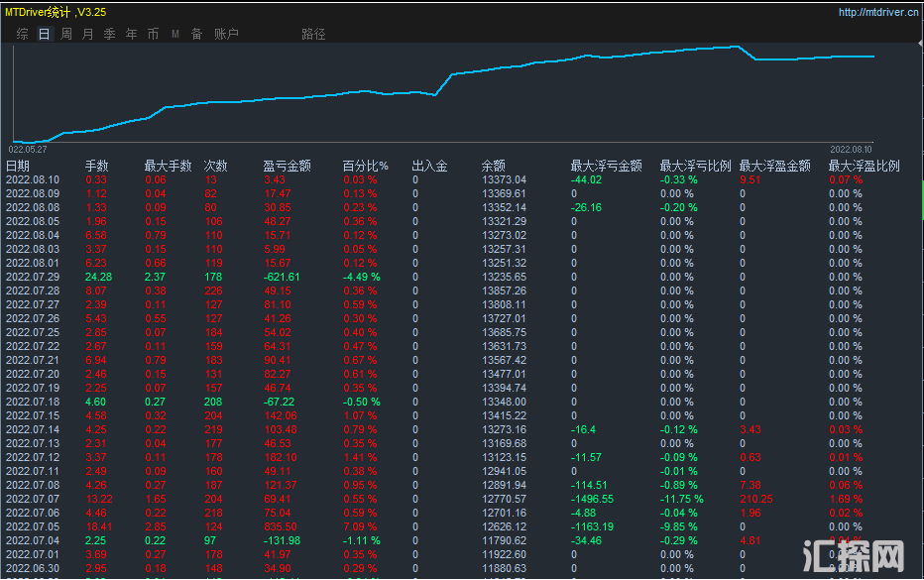Switch to the 月 monthly tab
This screenshot has height=580, width=924.
click(x=87, y=34)
